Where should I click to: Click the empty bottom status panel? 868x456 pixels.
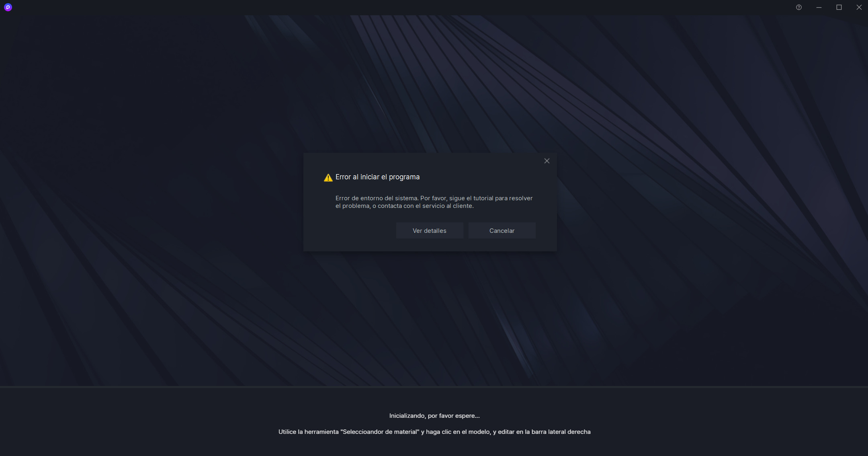coord(161,422)
